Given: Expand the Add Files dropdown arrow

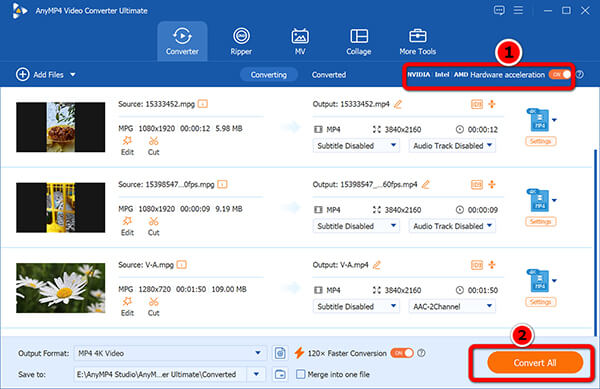Looking at the screenshot, I should click(x=73, y=75).
